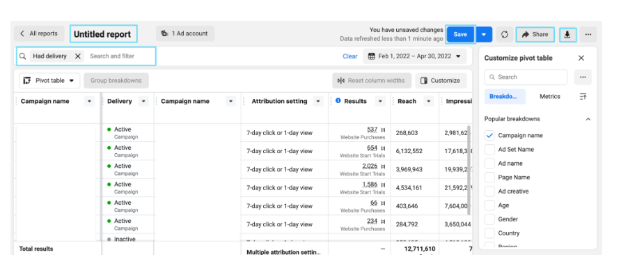Close the Customize pivot table panel
The height and width of the screenshot is (266, 644).
point(581,58)
